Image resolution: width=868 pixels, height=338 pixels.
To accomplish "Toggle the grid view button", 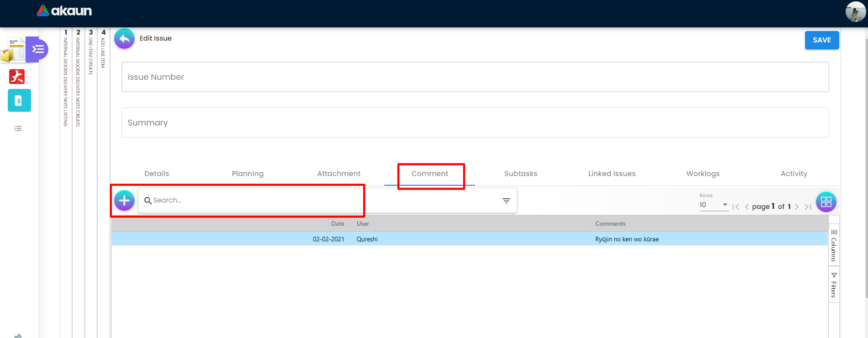I will [x=826, y=202].
